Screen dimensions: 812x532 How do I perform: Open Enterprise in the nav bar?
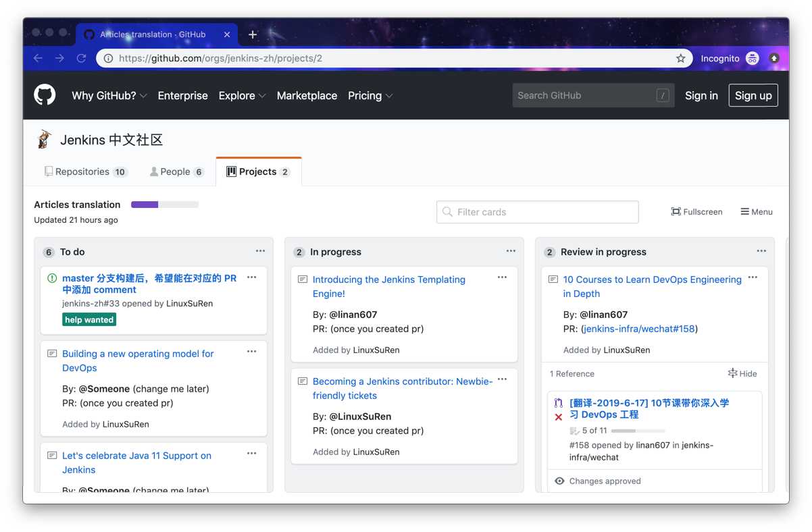182,96
